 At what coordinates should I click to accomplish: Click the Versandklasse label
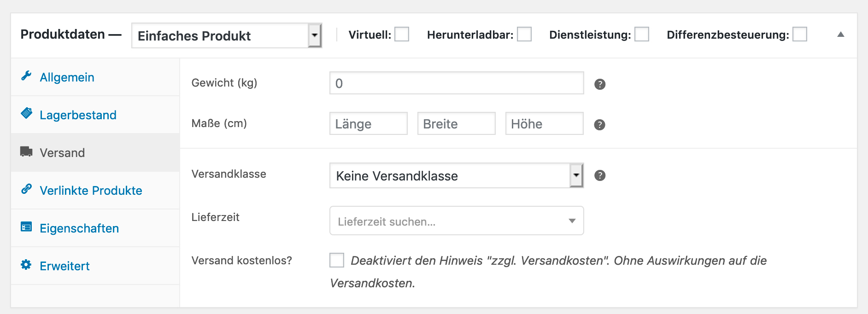click(x=229, y=174)
